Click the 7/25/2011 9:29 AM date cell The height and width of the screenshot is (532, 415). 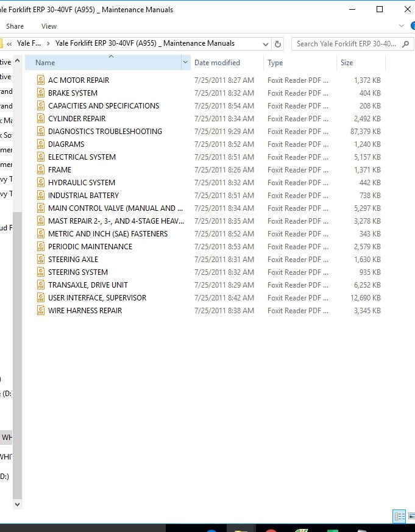click(x=224, y=131)
